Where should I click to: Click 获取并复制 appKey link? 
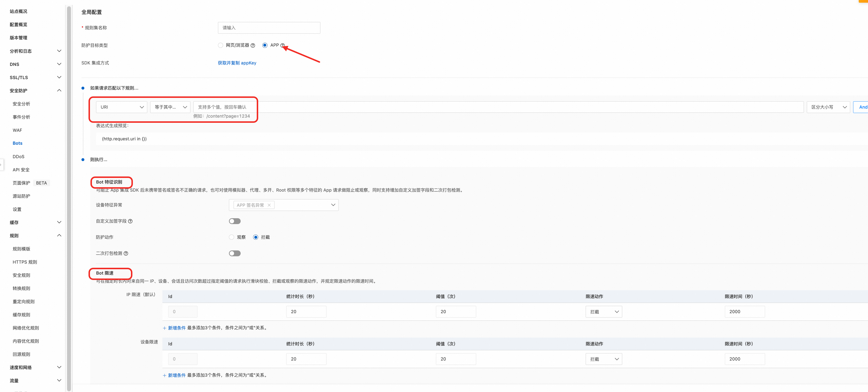pyautogui.click(x=237, y=63)
